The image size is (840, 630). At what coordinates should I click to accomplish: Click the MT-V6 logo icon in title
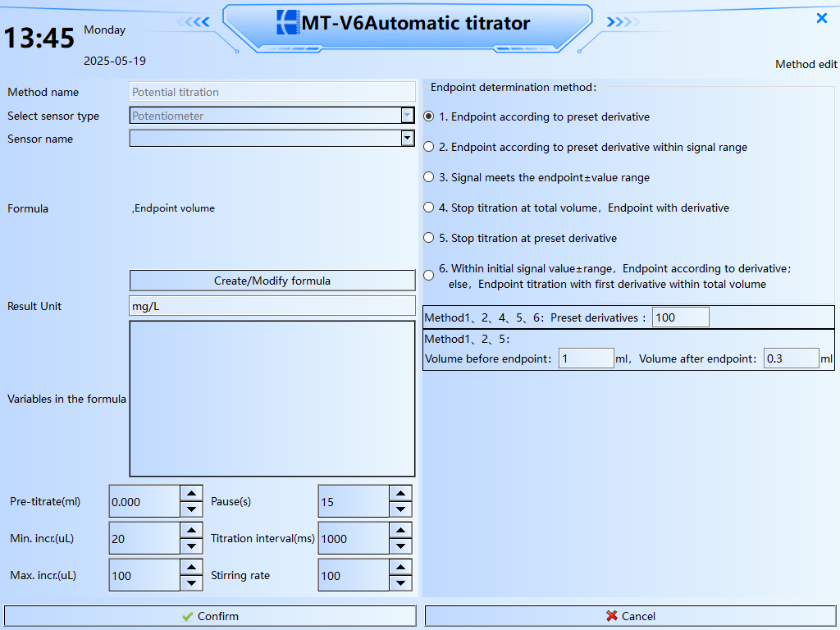(288, 23)
